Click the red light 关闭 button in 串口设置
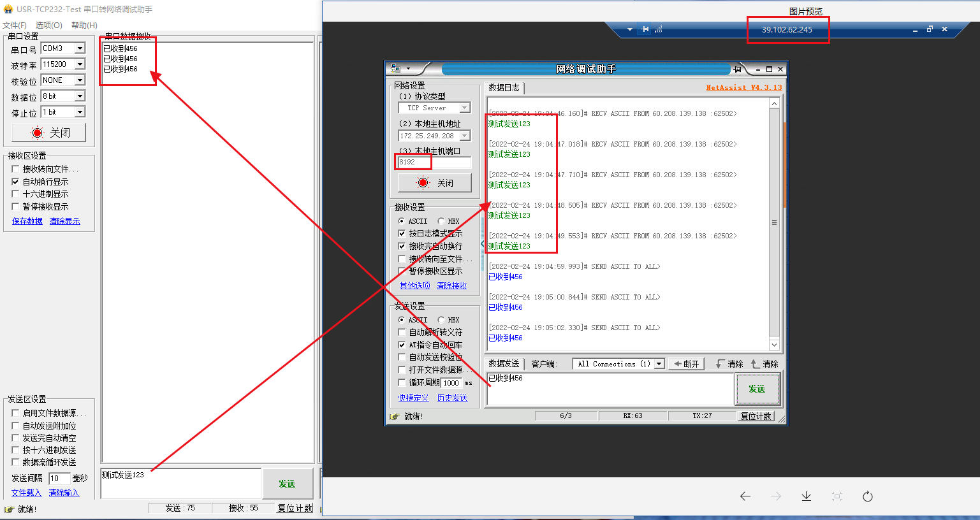This screenshot has height=520, width=980. 48,133
